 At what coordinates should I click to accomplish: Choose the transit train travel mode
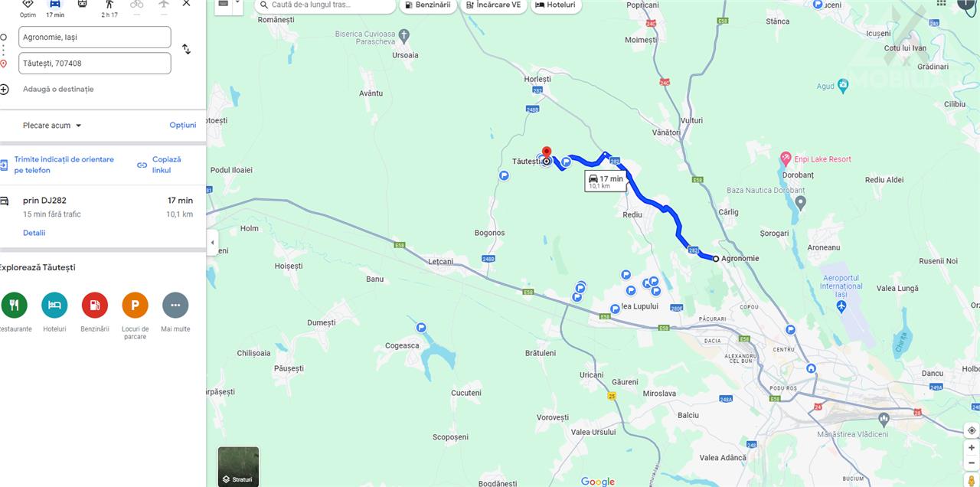[x=83, y=5]
